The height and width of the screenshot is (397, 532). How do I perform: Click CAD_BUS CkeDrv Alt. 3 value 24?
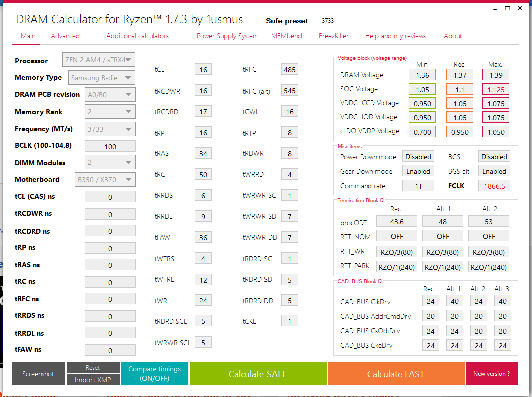[x=503, y=345]
